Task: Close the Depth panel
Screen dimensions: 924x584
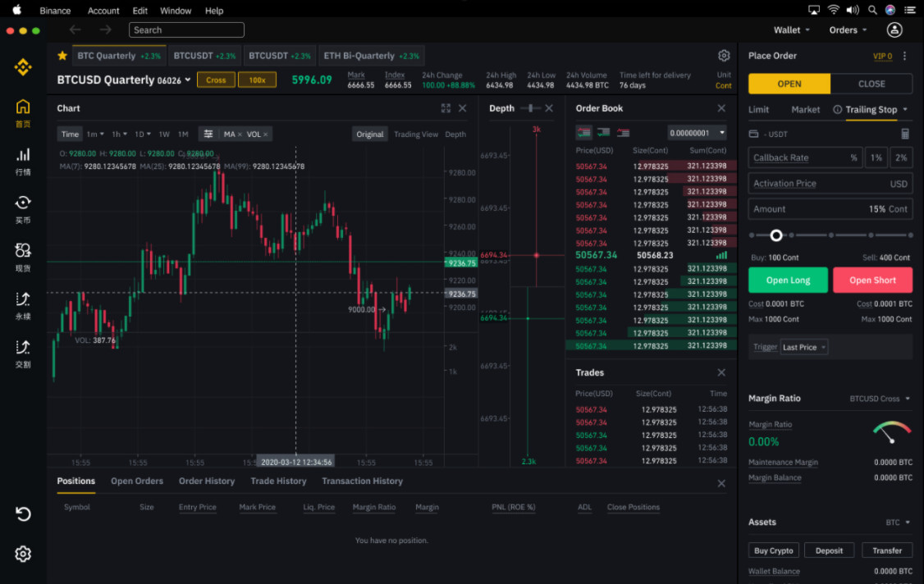Action: pyautogui.click(x=549, y=108)
